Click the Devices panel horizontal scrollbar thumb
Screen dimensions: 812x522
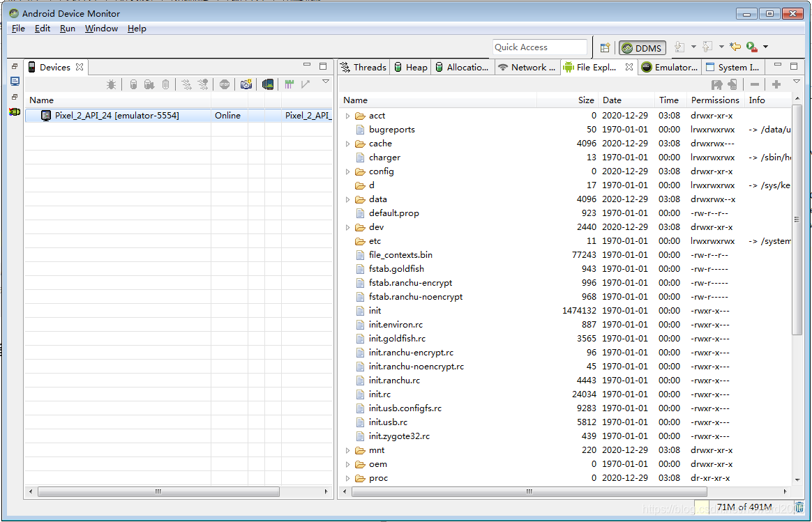click(158, 491)
